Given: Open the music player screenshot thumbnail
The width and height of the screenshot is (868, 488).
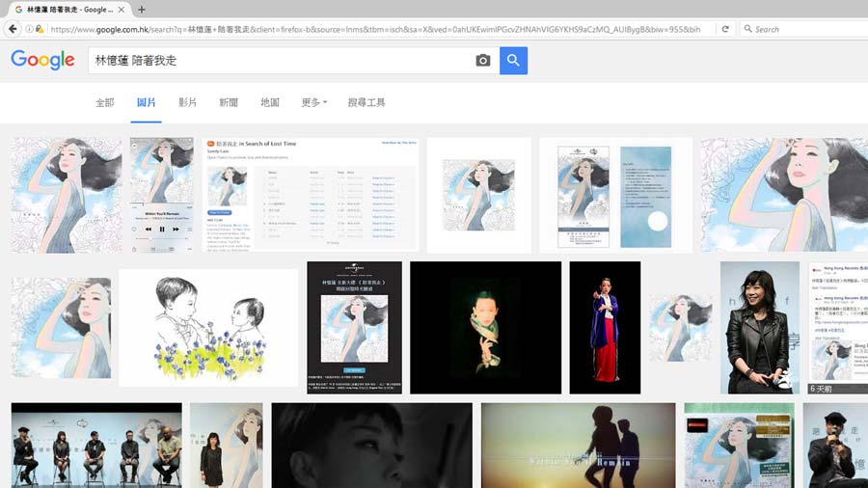Looking at the screenshot, I should pos(162,196).
